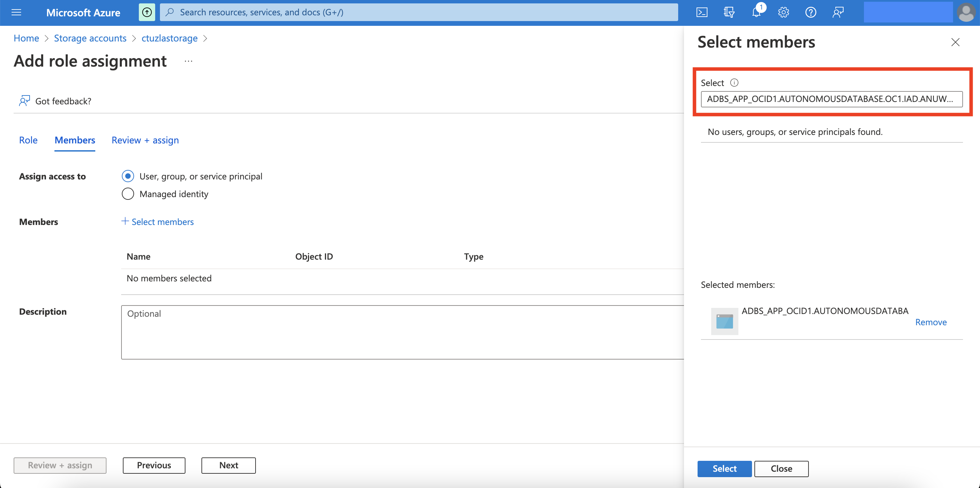This screenshot has width=980, height=488.
Task: Click the Storage accounts breadcrumb link
Action: (x=90, y=38)
